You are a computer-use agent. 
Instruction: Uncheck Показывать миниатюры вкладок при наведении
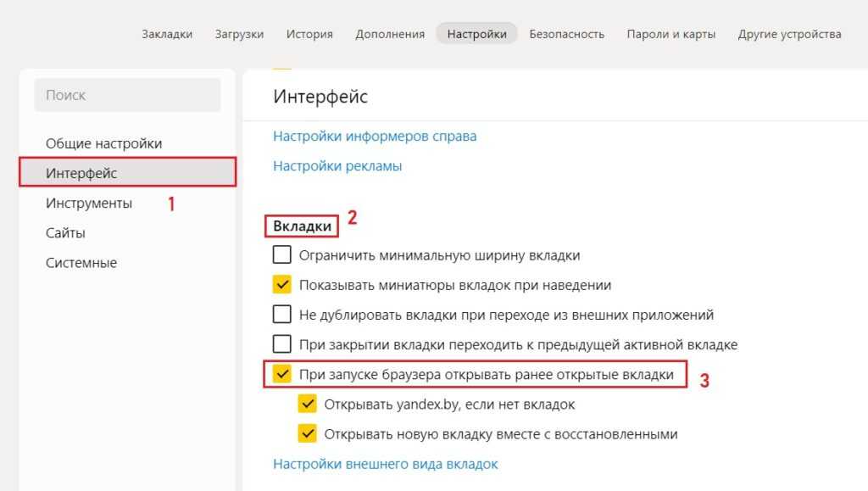(281, 285)
